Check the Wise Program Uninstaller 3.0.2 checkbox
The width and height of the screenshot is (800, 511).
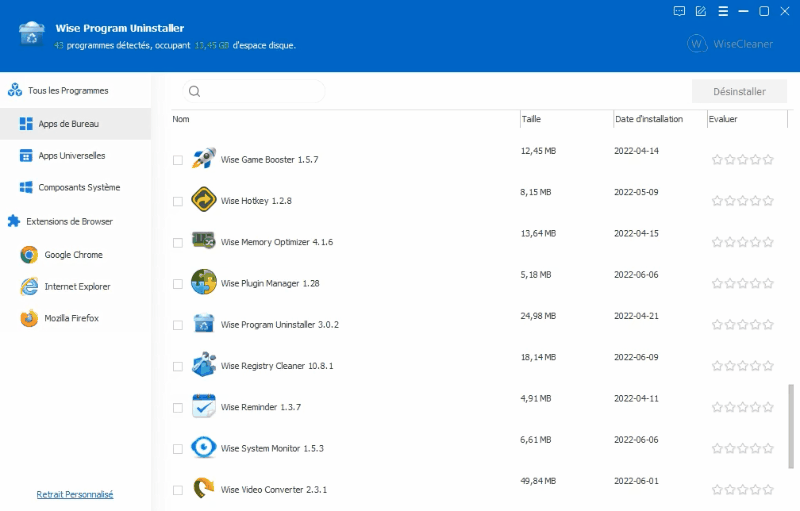pyautogui.click(x=178, y=325)
